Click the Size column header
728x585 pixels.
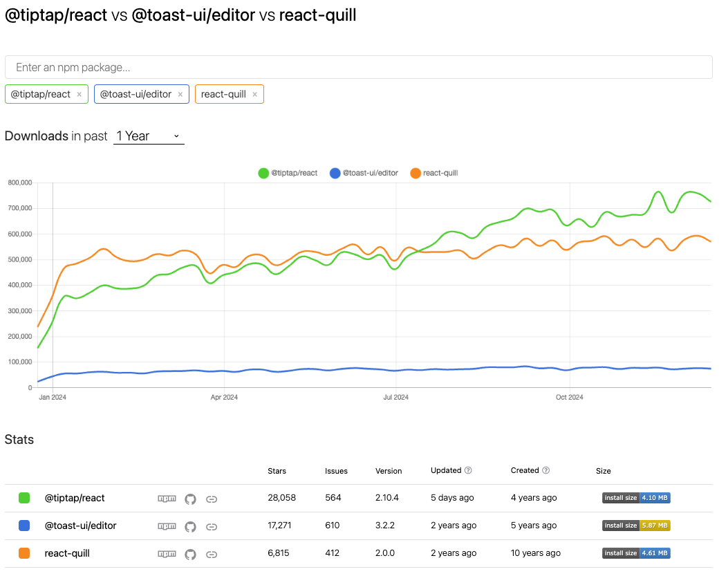pyautogui.click(x=603, y=471)
